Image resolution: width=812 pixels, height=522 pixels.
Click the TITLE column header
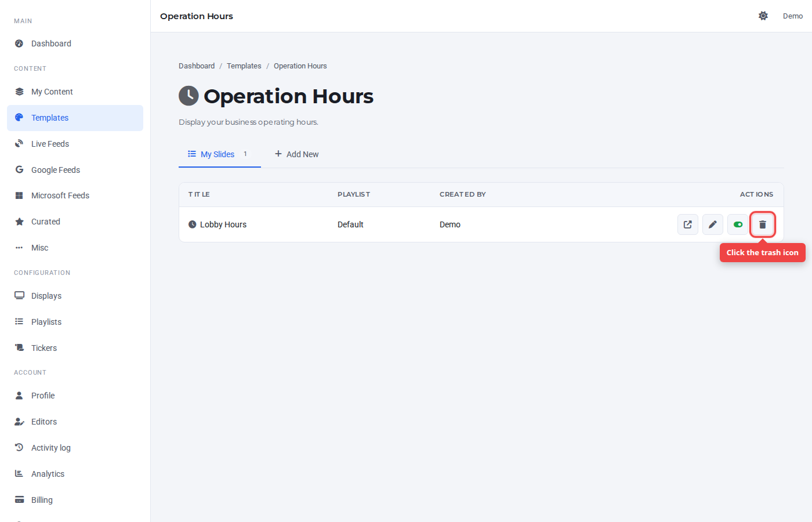click(x=199, y=194)
